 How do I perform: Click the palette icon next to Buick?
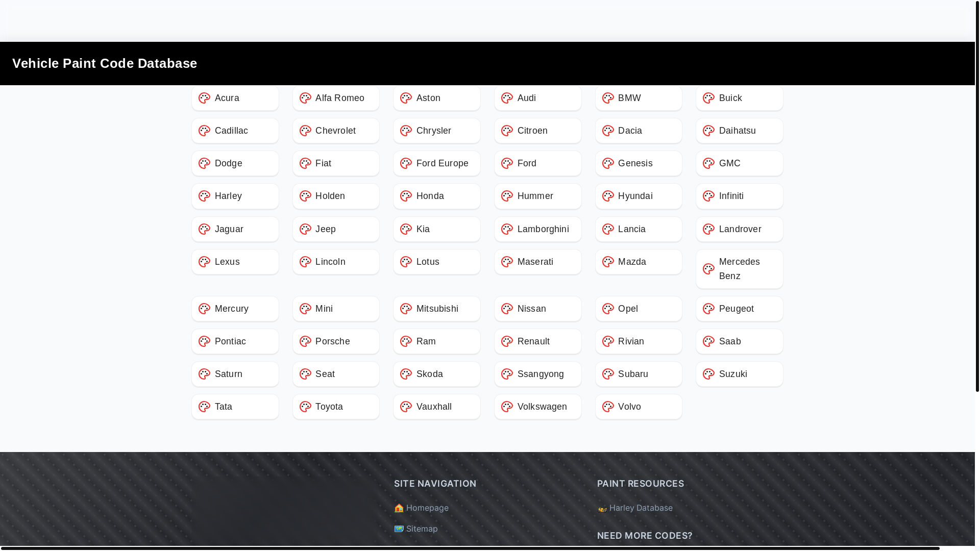tap(708, 98)
